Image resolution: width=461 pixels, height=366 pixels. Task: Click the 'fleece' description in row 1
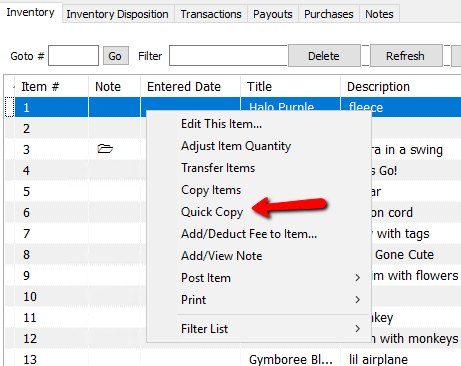tap(366, 107)
